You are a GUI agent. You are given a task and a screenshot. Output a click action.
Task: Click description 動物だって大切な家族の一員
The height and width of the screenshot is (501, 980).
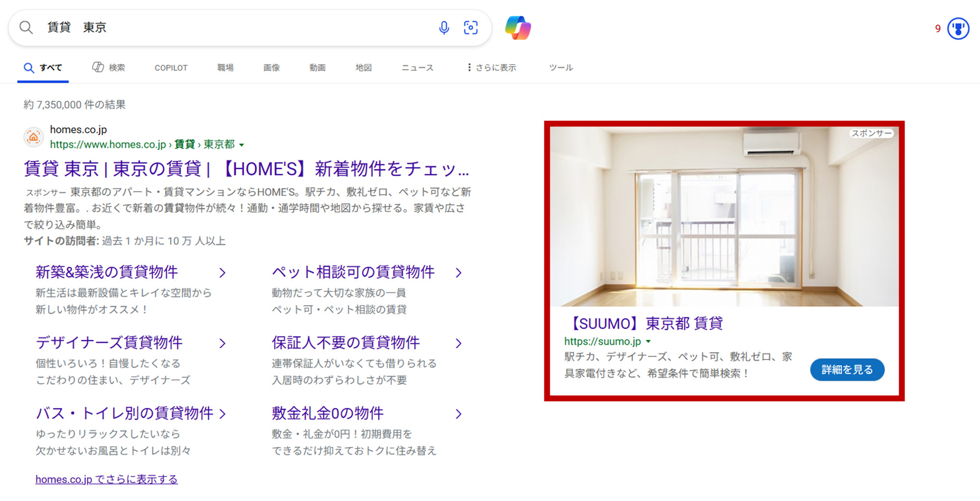pos(339,293)
